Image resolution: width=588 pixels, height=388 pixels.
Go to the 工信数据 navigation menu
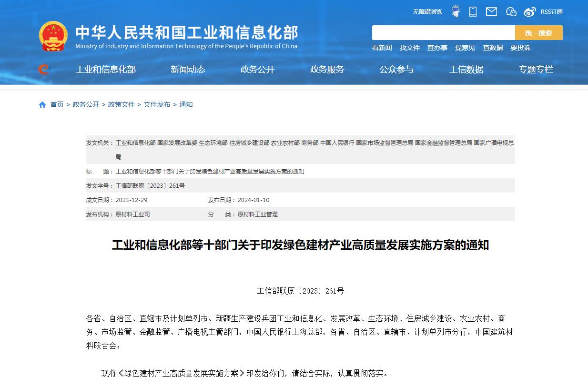click(466, 70)
